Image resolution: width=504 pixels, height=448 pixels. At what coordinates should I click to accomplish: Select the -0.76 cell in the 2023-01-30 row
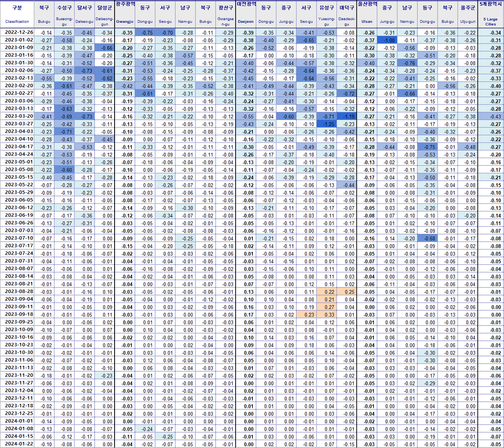coord(407,63)
